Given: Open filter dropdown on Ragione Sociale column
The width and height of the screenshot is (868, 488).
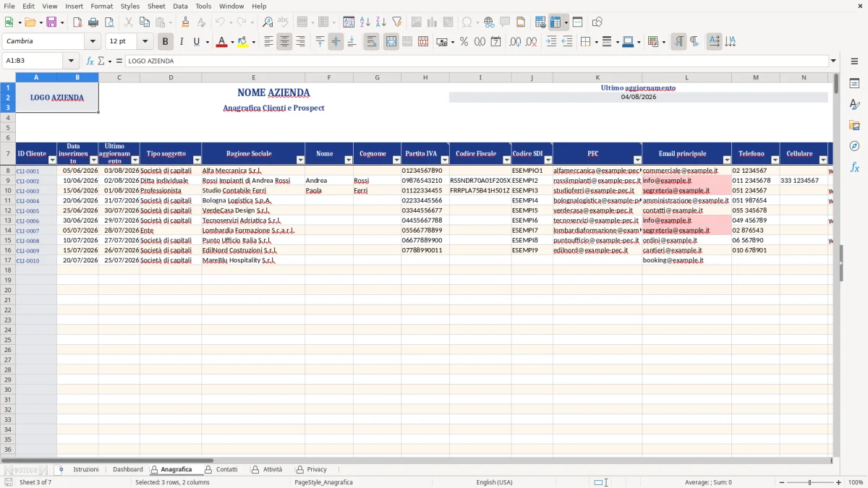Looking at the screenshot, I should (299, 160).
